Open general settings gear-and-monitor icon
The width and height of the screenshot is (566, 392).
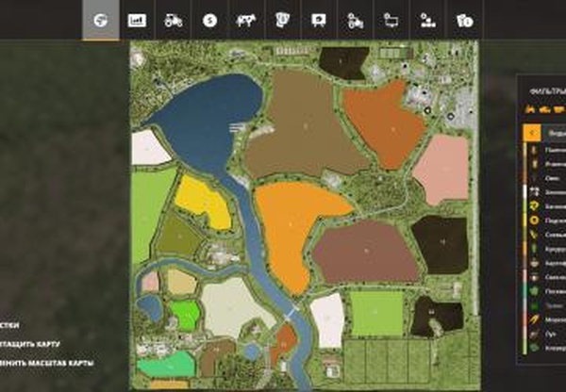pos(391,21)
